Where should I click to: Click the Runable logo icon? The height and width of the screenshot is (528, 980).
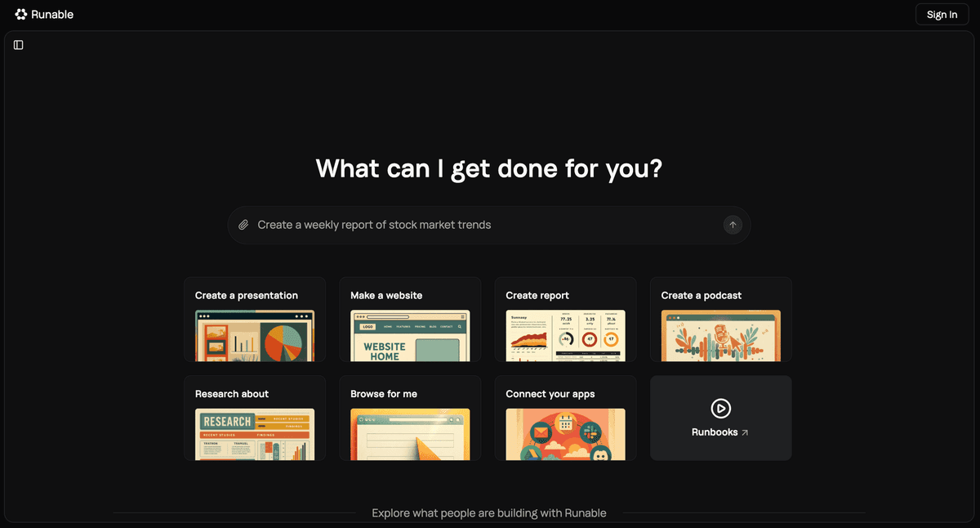(x=21, y=14)
